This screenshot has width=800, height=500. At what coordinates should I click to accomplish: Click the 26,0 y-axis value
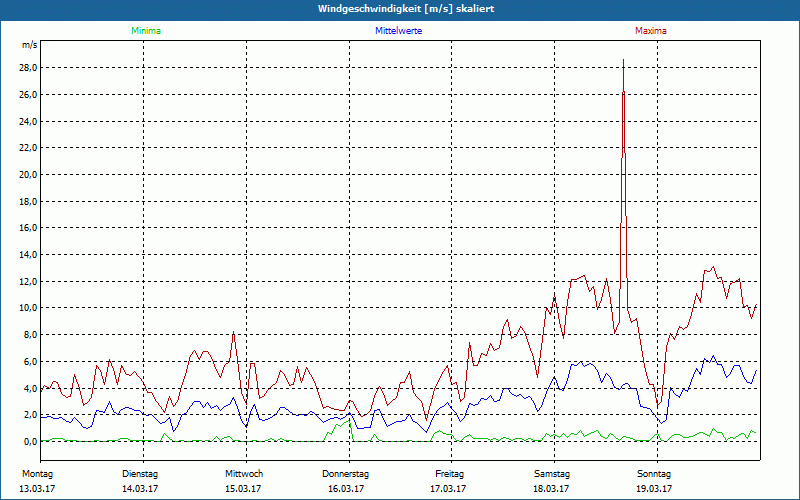tap(28, 95)
